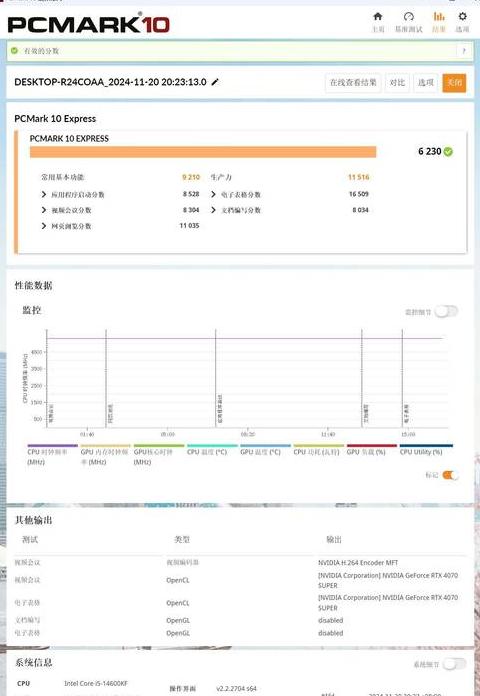The width and height of the screenshot is (480, 696).
Task: Click View result online (在线查看结果) button
Action: [x=353, y=83]
